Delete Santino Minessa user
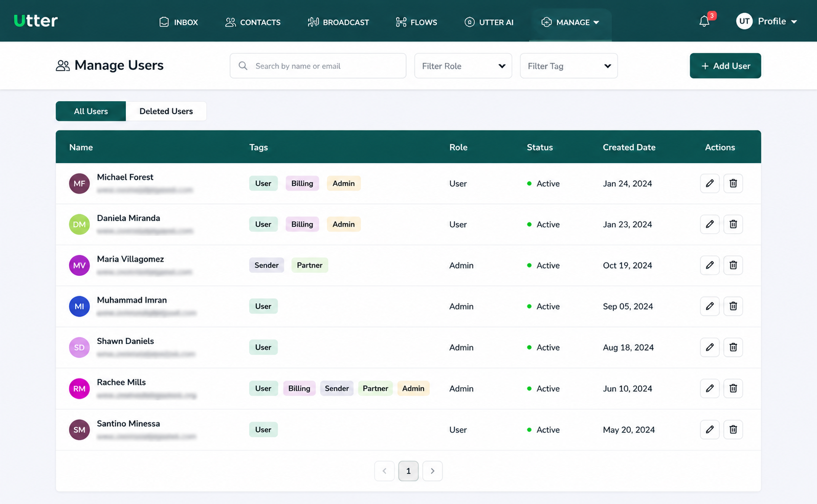Screen dimensions: 817x504 coord(733,429)
